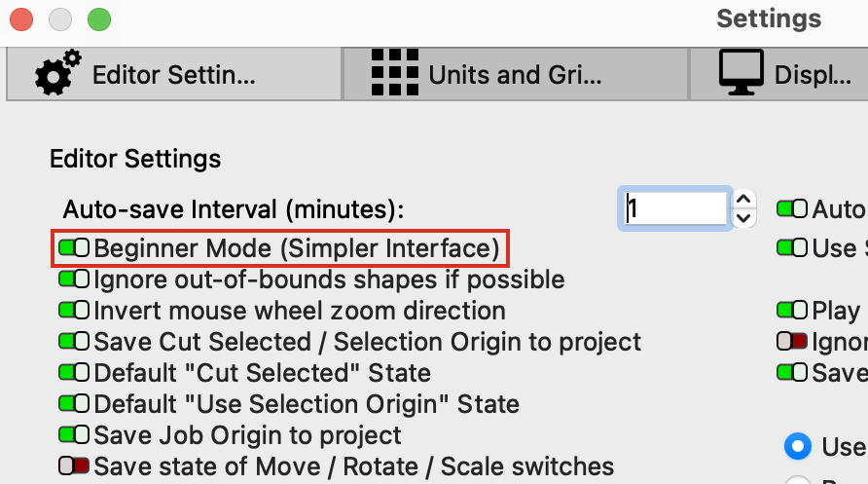Click the Auto-save Interval input field
The height and width of the screenshot is (484, 868).
pos(676,208)
